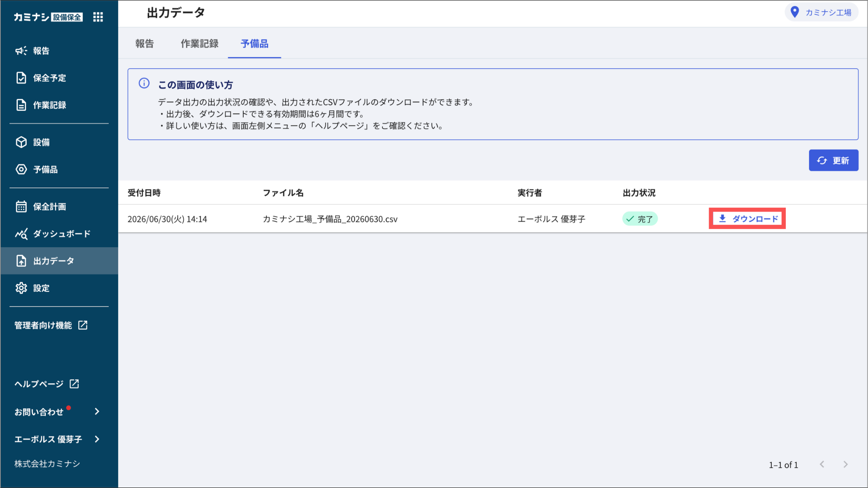Select 出力データ in the sidebar
Screen dimensions: 868x488
point(59,261)
